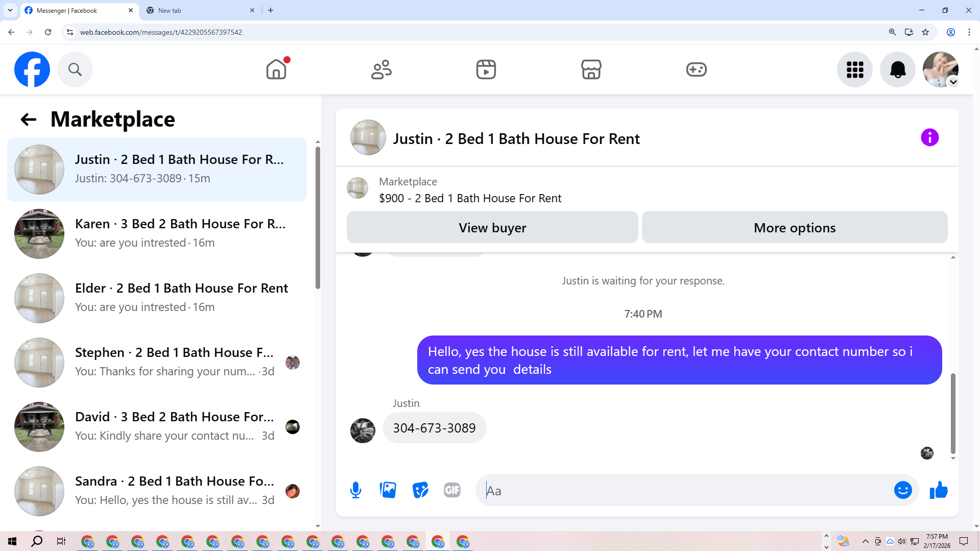The image size is (980, 551).
Task: Click the Aa message input field
Action: pos(684,491)
